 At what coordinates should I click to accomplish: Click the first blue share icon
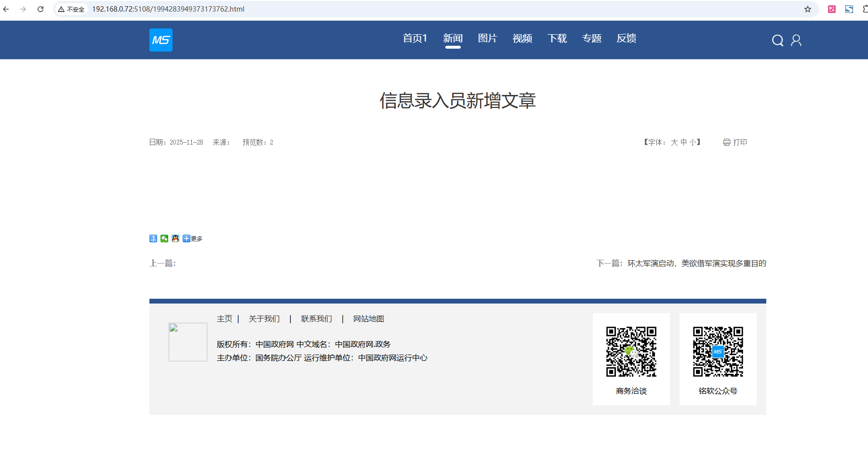(x=153, y=238)
